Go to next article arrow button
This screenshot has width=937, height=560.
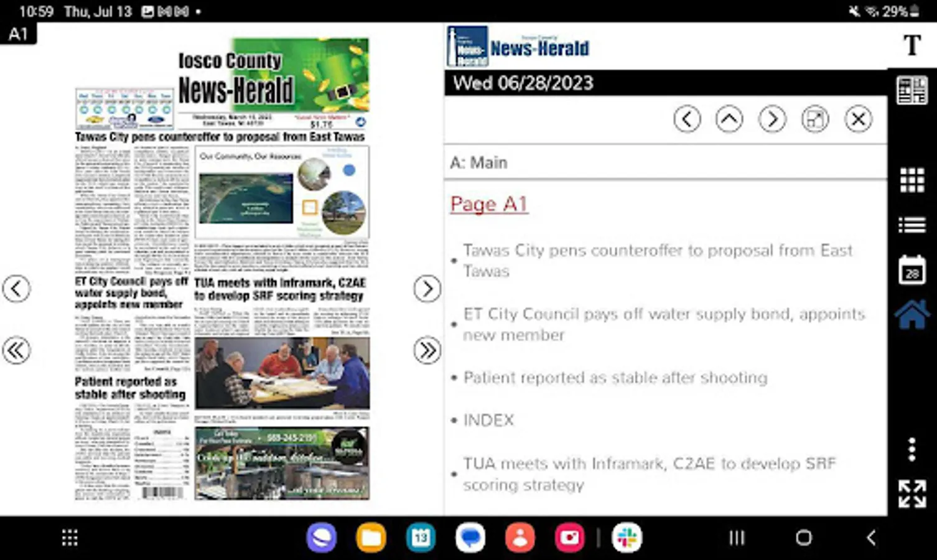(772, 119)
